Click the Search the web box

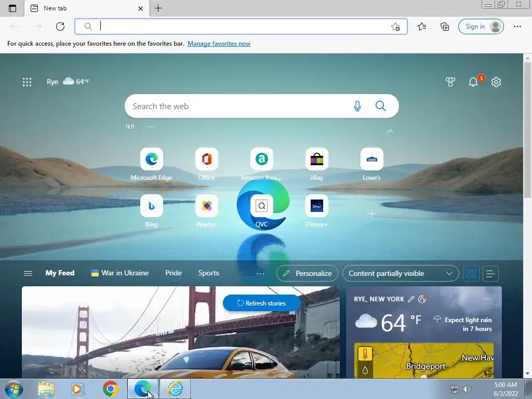tap(262, 106)
